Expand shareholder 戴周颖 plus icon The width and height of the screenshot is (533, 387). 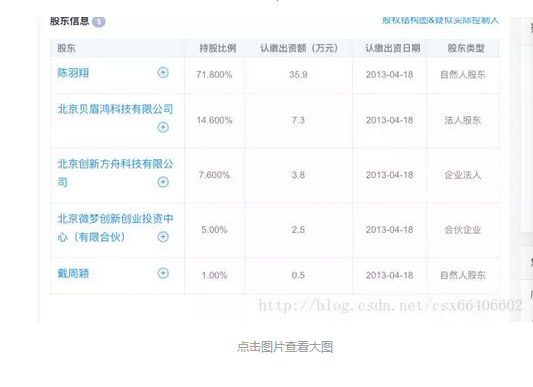coord(163,273)
